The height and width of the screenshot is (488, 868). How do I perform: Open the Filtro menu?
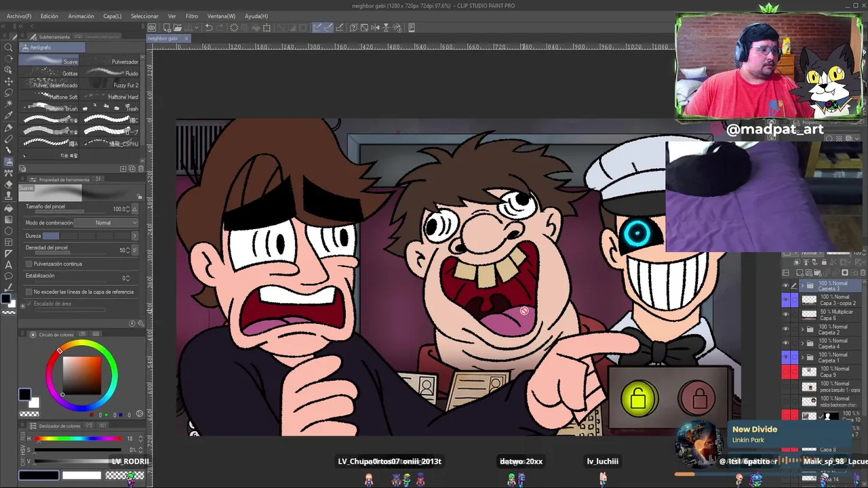(192, 16)
